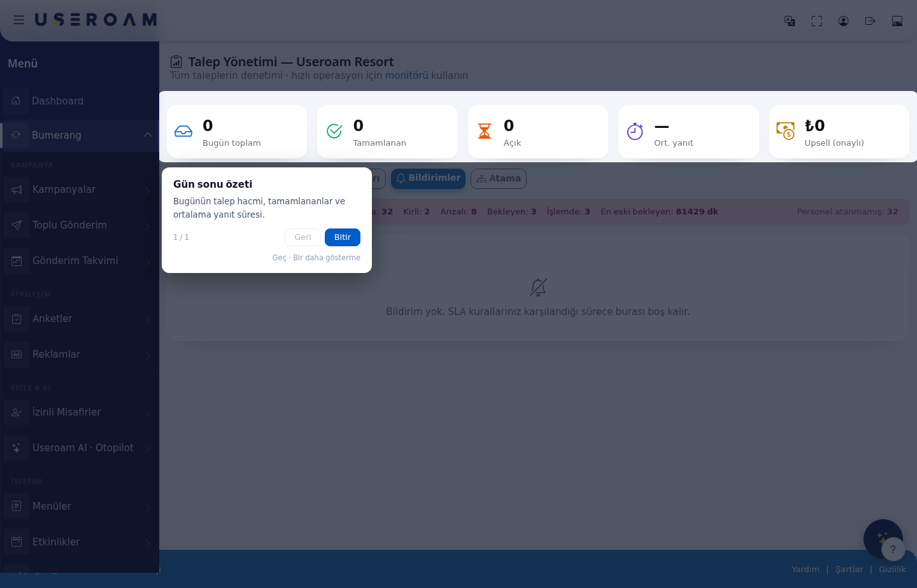Image resolution: width=917 pixels, height=588 pixels.
Task: Expand the Useroam AI Otopilot arrow
Action: click(147, 449)
